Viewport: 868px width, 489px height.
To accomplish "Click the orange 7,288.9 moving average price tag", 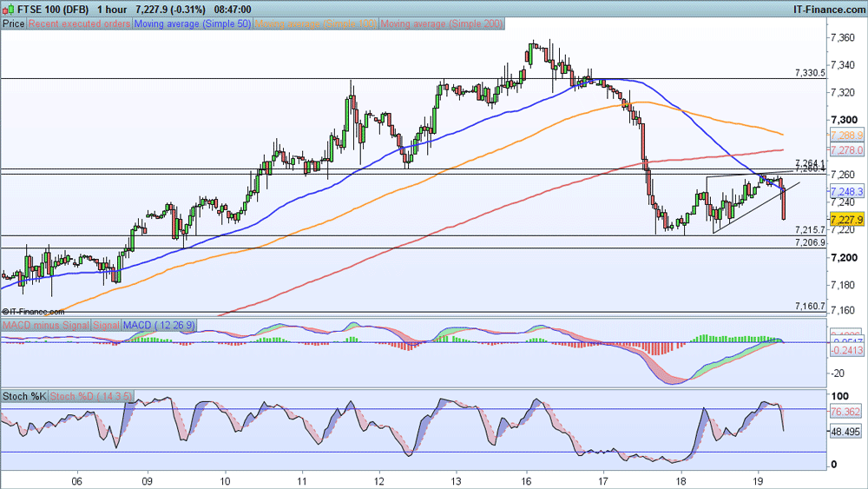I will 846,135.
